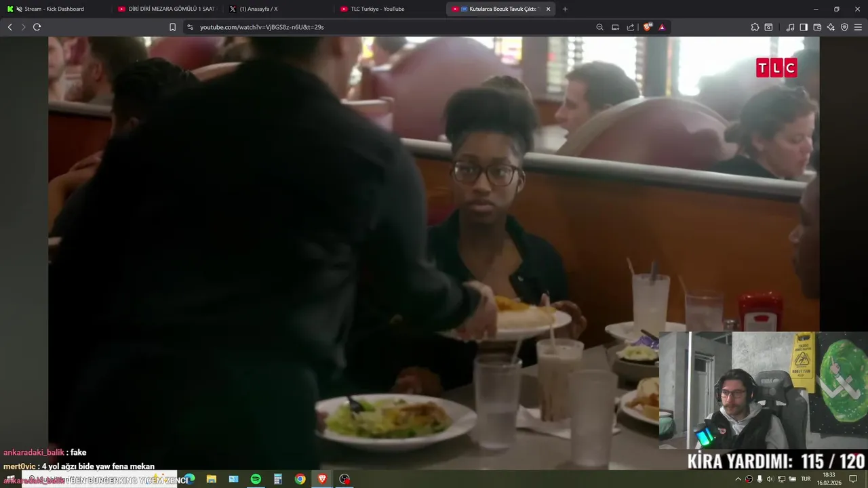Open zoom controls in address bar
Viewport: 868px width, 488px height.
click(599, 27)
